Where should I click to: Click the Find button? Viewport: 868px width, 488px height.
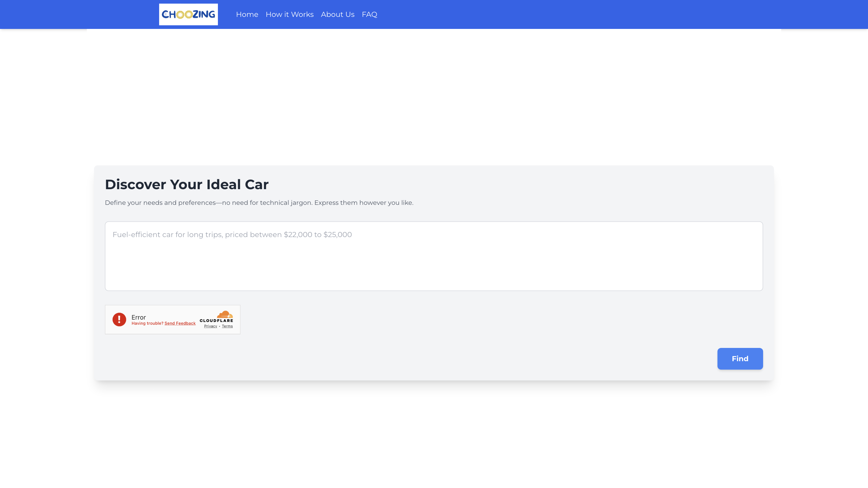point(740,359)
